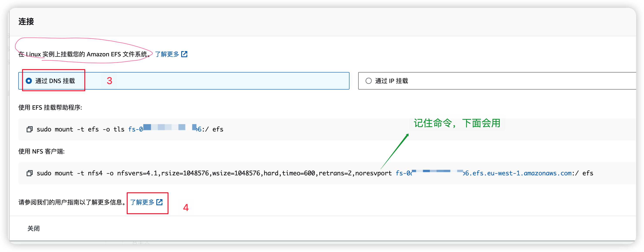Screen dimensions: 644x252
Task: Copy the NFS client mount command
Action: pyautogui.click(x=30, y=173)
